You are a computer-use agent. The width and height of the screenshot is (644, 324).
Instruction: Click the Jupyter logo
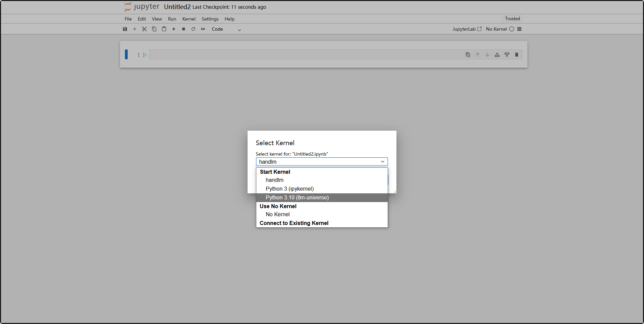coord(141,7)
